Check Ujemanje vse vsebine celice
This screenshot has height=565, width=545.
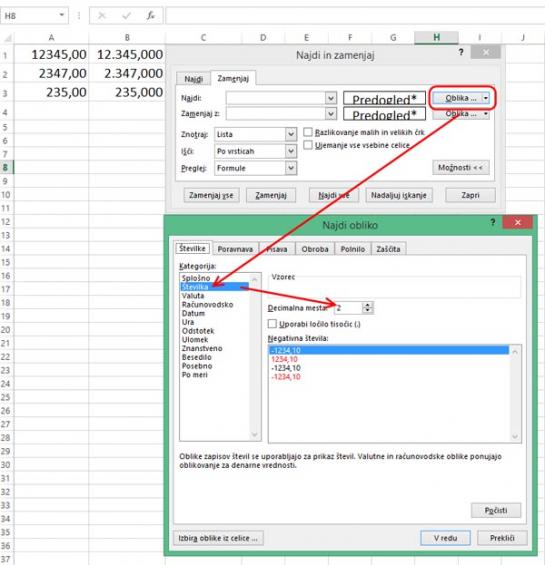coord(308,145)
